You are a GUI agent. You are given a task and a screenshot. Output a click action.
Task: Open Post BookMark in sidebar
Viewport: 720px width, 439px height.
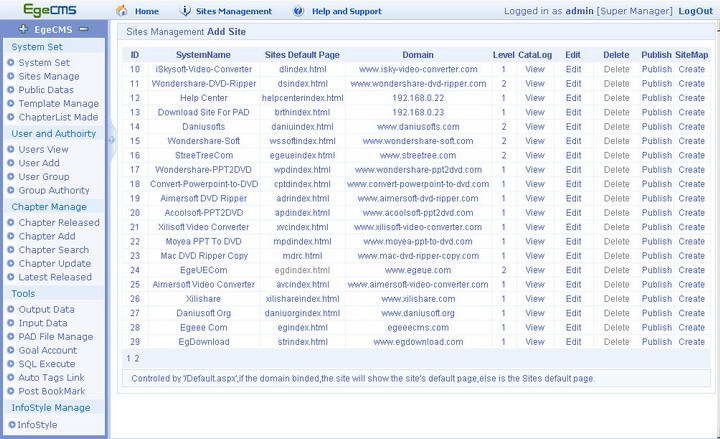(x=51, y=391)
